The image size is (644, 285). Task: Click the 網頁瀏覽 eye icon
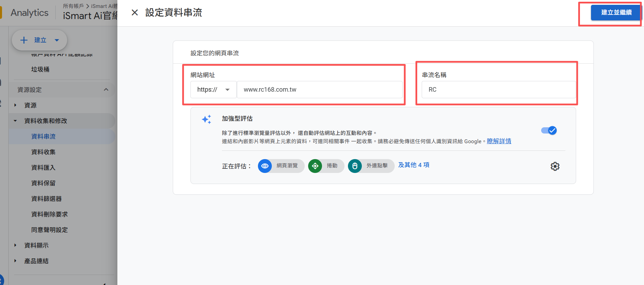coord(265,166)
